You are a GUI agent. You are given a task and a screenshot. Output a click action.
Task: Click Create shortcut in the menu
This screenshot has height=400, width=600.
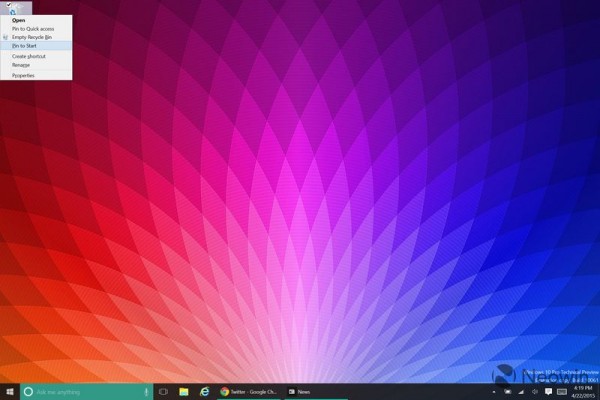tap(28, 56)
